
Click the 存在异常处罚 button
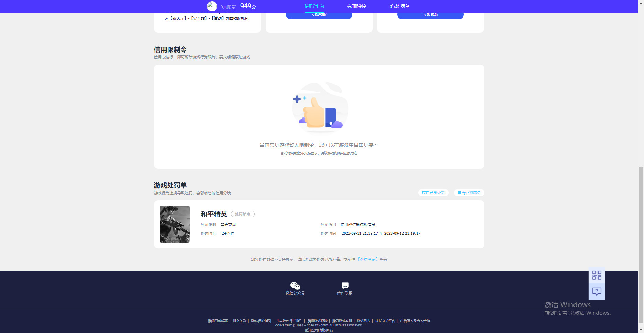pos(433,193)
